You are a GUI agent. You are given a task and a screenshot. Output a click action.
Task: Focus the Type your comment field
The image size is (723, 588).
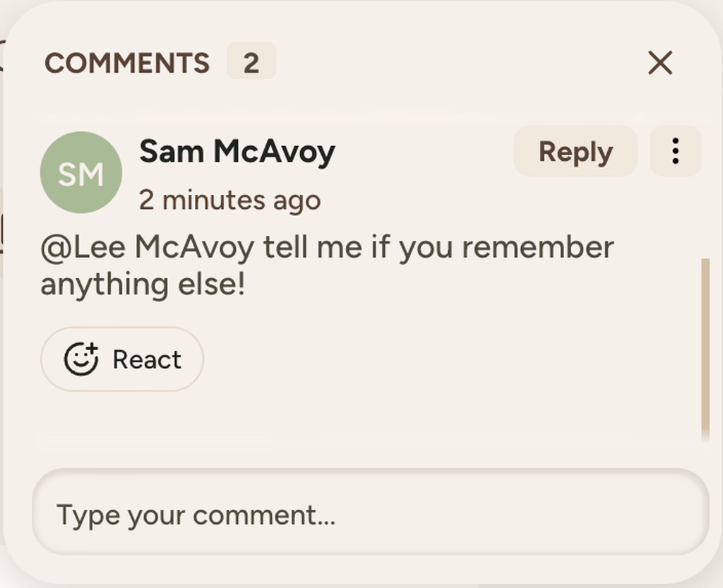point(370,515)
